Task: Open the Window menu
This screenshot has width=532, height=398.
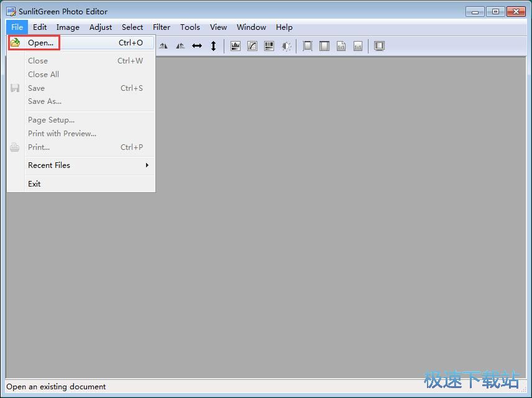Action: tap(251, 27)
